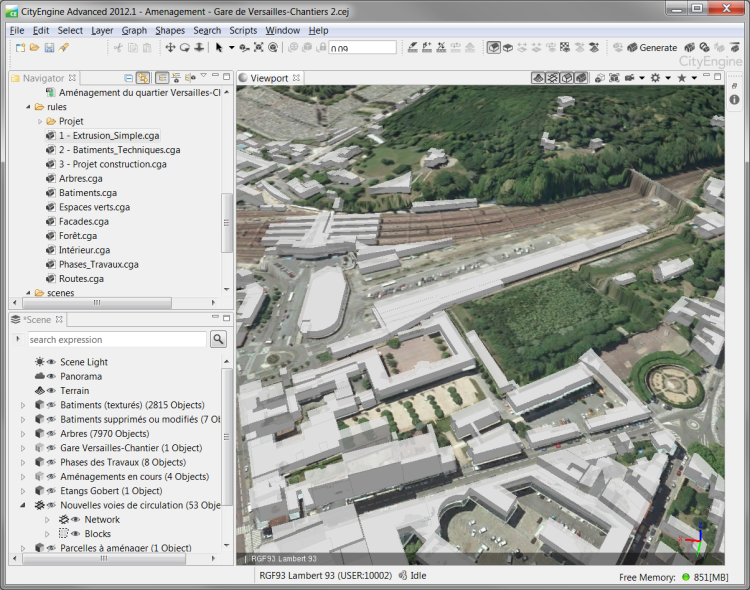The width and height of the screenshot is (750, 590).
Task: Click the information icon on right sidebar
Action: (734, 100)
